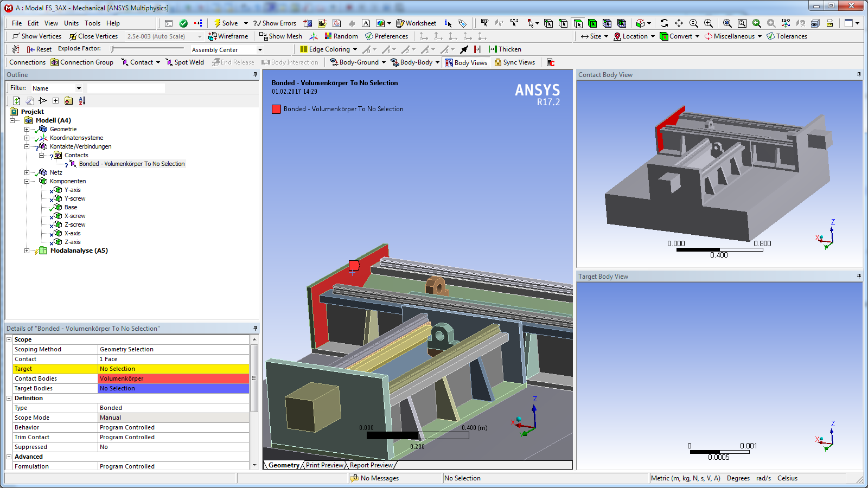This screenshot has height=488, width=868.
Task: Select the face selection filter icon
Action: tap(578, 23)
